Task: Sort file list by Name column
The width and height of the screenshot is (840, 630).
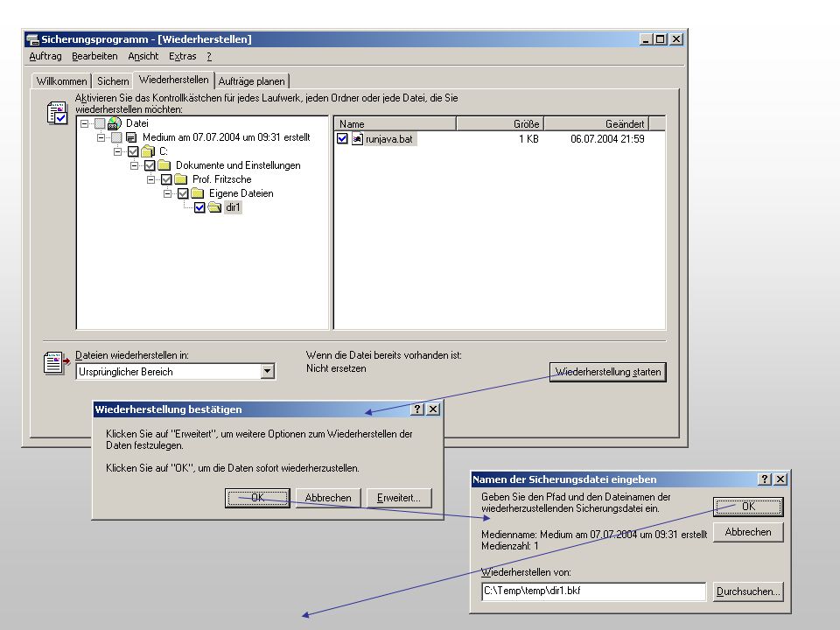Action: (x=395, y=123)
